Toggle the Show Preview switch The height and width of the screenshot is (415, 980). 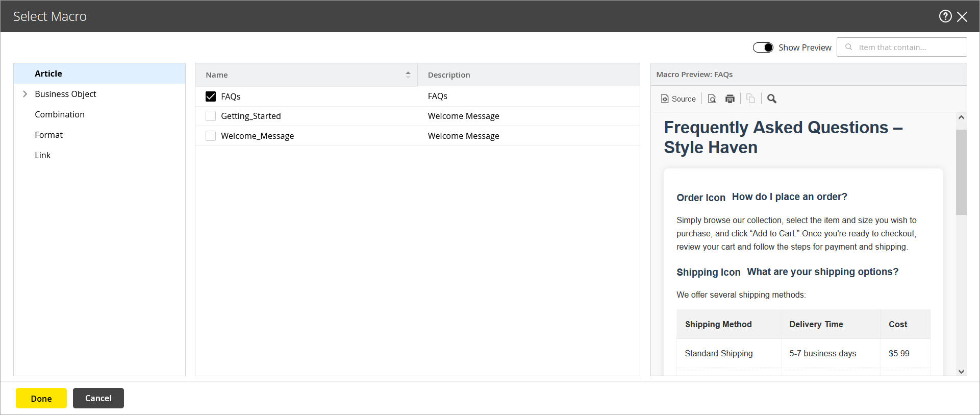coord(763,47)
